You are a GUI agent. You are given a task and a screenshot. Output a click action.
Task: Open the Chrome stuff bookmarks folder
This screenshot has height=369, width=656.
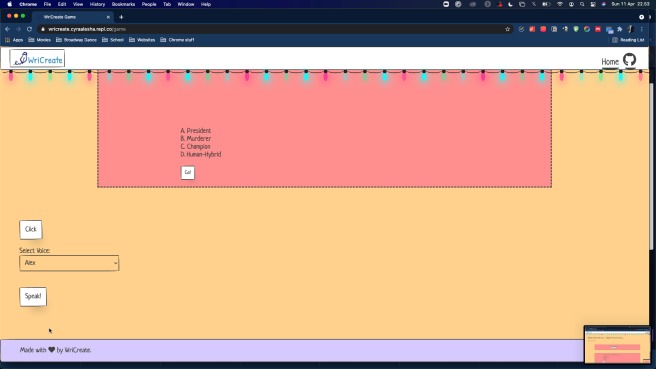tap(177, 40)
